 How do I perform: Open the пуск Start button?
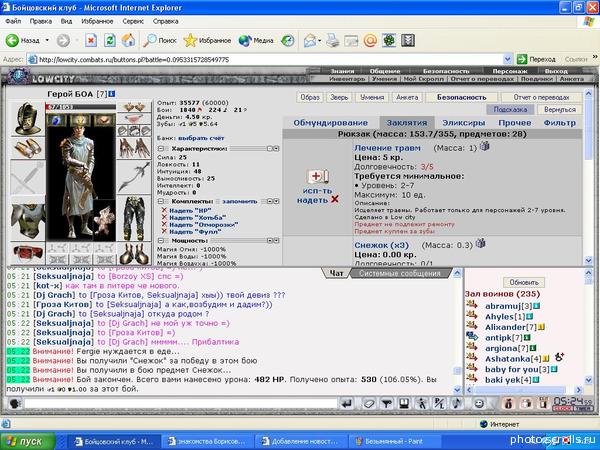28,441
